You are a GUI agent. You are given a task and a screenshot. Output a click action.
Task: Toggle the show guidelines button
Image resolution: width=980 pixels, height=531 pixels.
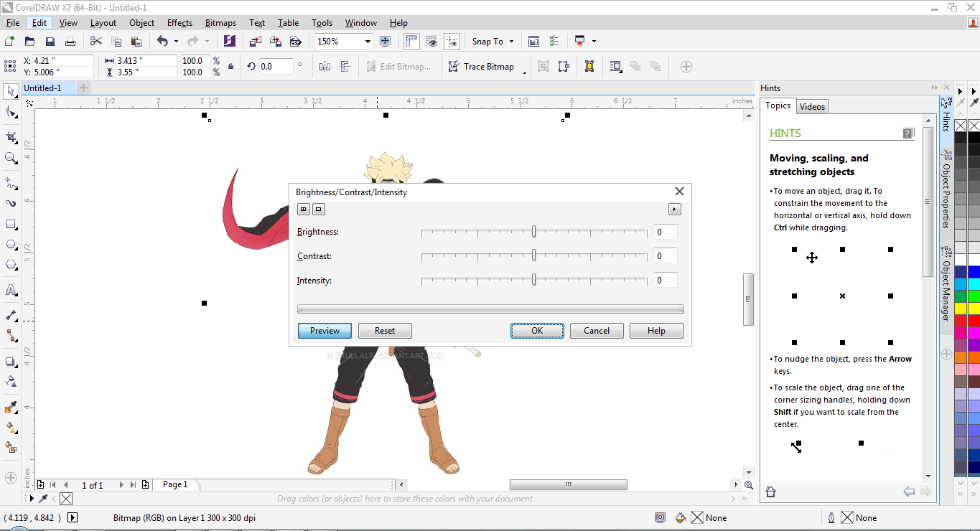point(452,42)
